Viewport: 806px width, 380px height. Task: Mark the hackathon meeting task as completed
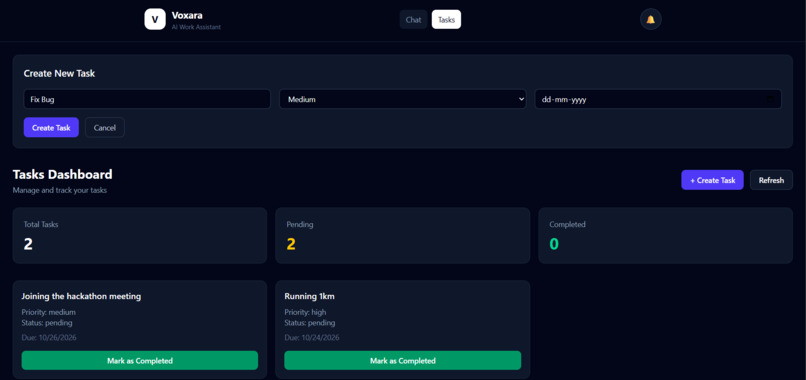pos(140,360)
